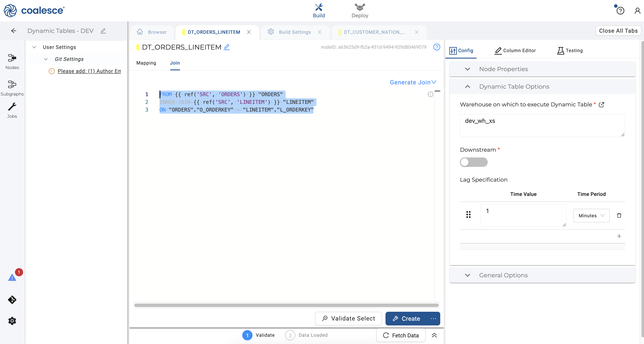Delete the lag specification row
This screenshot has height=344, width=644.
(x=619, y=215)
